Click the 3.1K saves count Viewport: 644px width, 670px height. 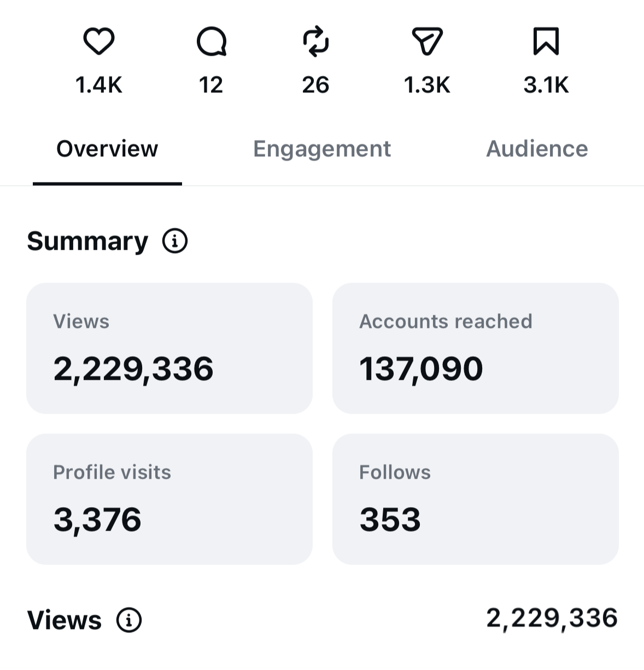[x=546, y=85]
